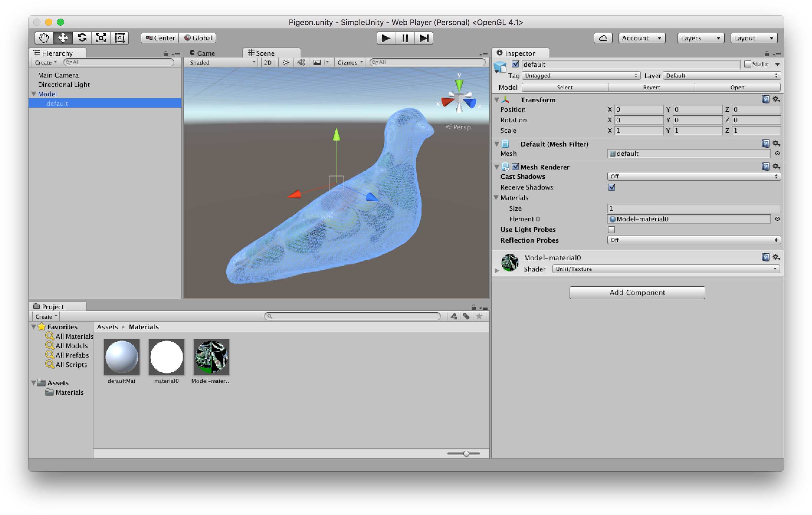Click the Play button
Image resolution: width=812 pixels, height=515 pixels.
pyautogui.click(x=386, y=38)
